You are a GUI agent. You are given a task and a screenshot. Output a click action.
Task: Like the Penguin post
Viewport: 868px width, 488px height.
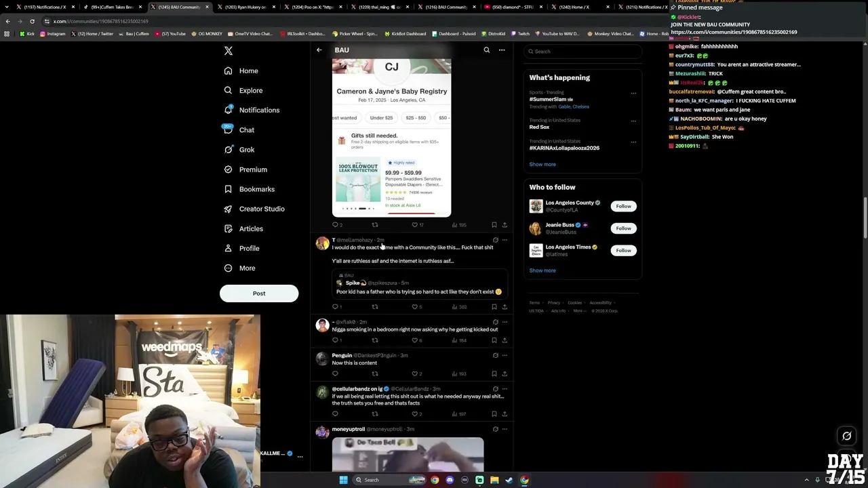tap(415, 373)
